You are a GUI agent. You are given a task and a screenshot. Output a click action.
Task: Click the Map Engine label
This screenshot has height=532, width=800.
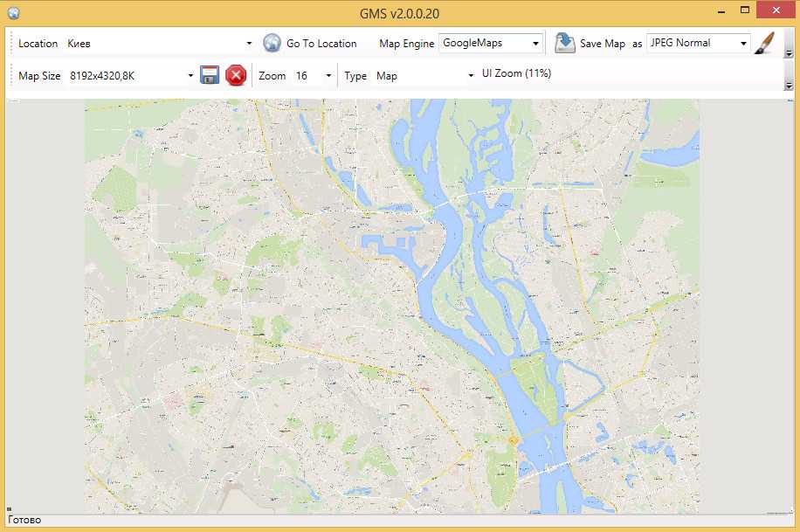tap(407, 44)
